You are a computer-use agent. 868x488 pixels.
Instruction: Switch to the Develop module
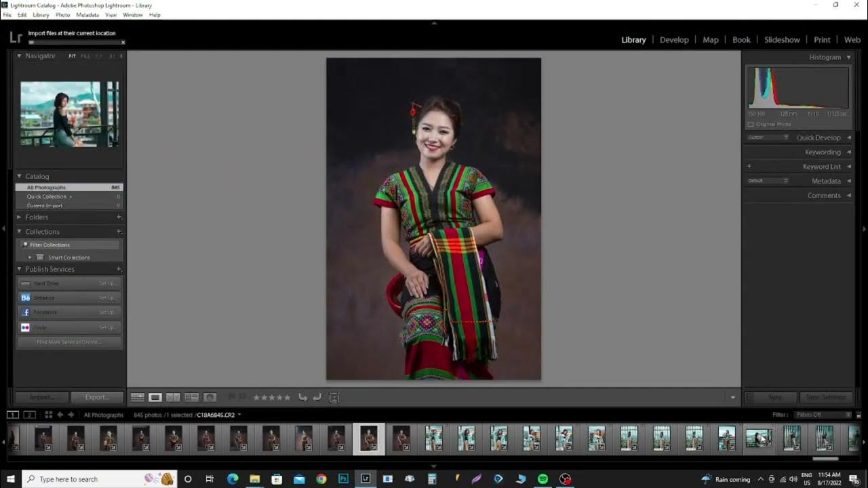(x=674, y=40)
